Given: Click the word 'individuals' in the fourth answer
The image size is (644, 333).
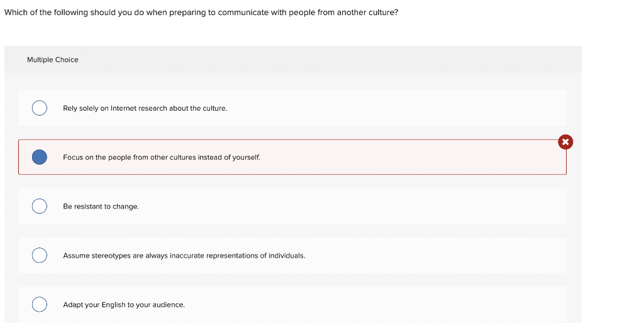Looking at the screenshot, I should 287,256.
